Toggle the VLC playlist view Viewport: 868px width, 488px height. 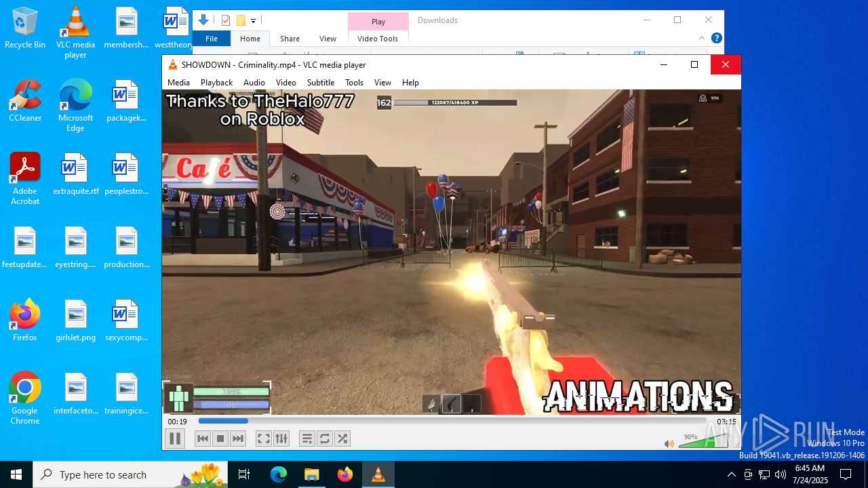tap(307, 439)
